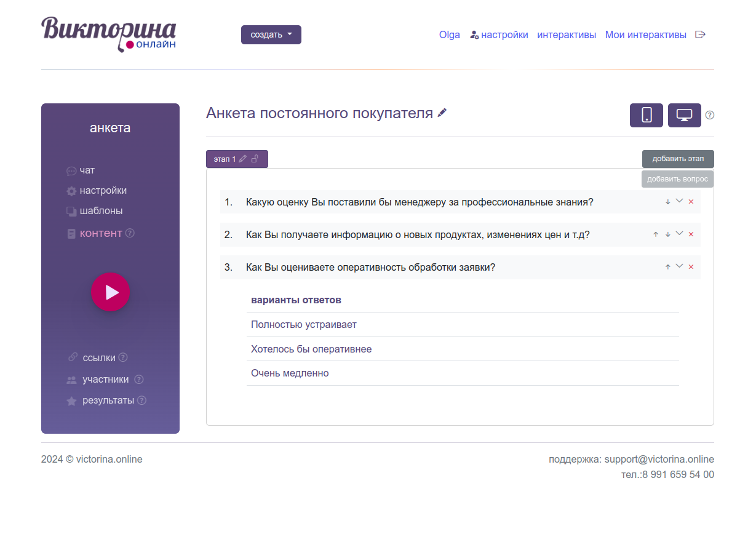Click question text about оперативность обработки заявки
This screenshot has width=756, height=534.
(x=370, y=267)
